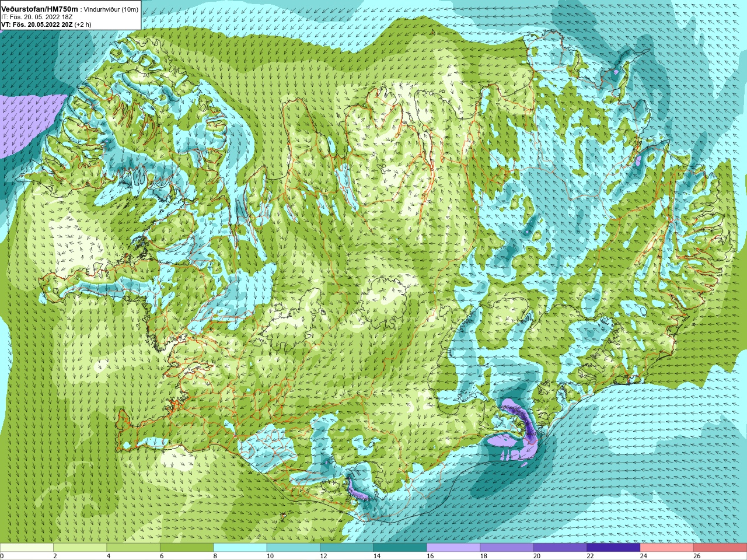
Task: Click the Veðurstofan/HM750m title text
Action: (x=39, y=9)
